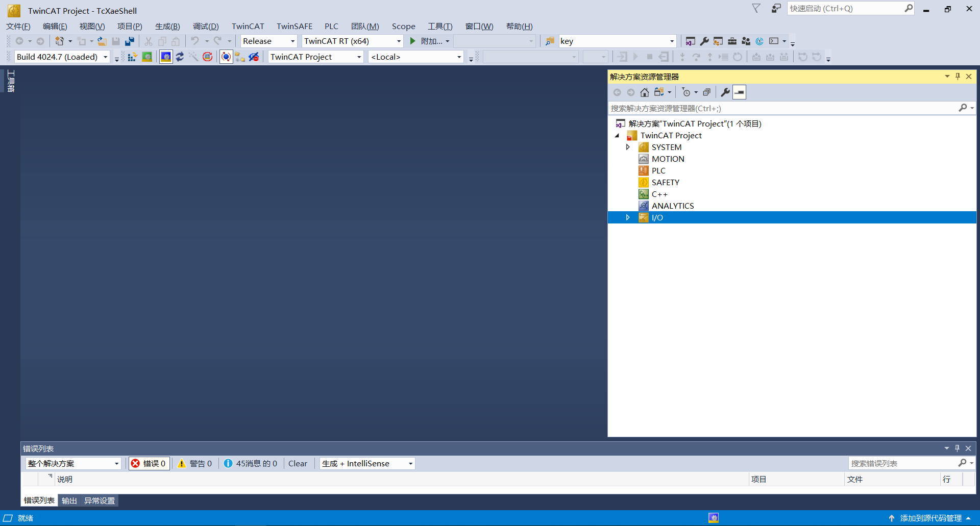Viewport: 980px width, 526px height.
Task: Toggle the Warnings 0 filter button
Action: click(194, 464)
